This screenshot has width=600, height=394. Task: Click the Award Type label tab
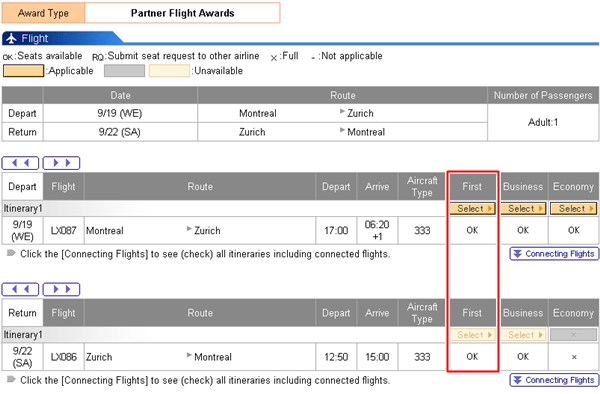click(x=43, y=13)
